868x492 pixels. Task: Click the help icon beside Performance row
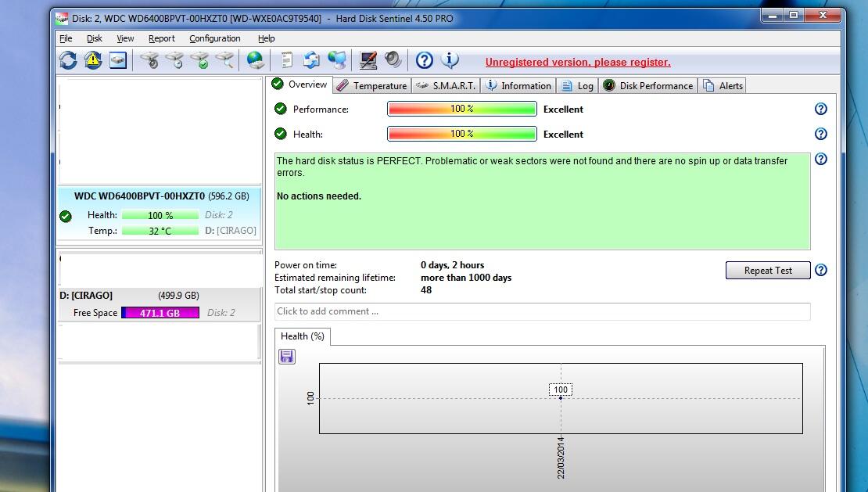(821, 109)
